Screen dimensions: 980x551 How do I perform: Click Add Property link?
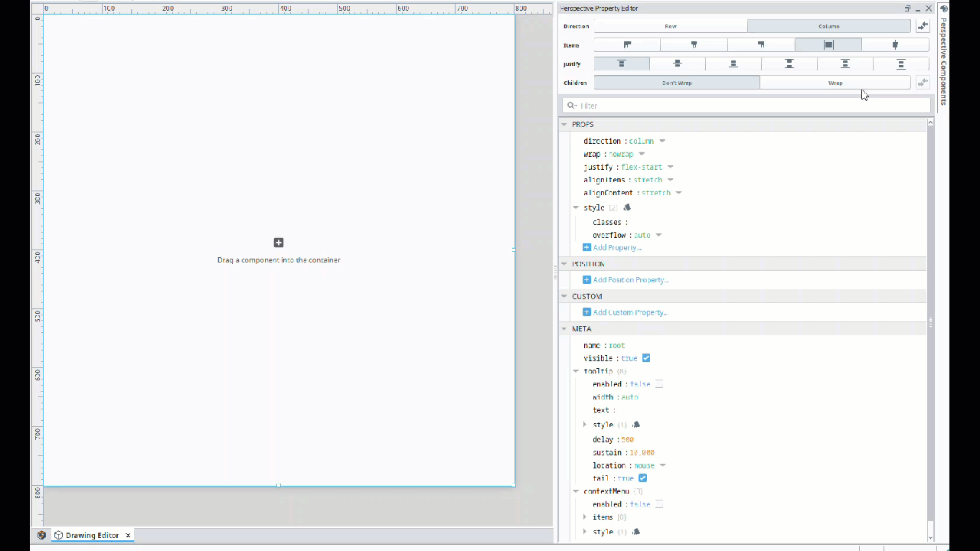pyautogui.click(x=617, y=247)
